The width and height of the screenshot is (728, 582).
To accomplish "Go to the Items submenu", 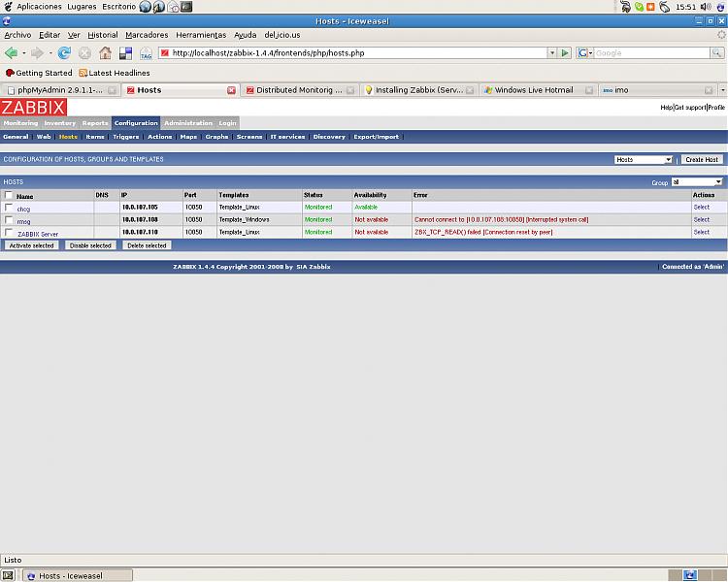I will click(95, 137).
